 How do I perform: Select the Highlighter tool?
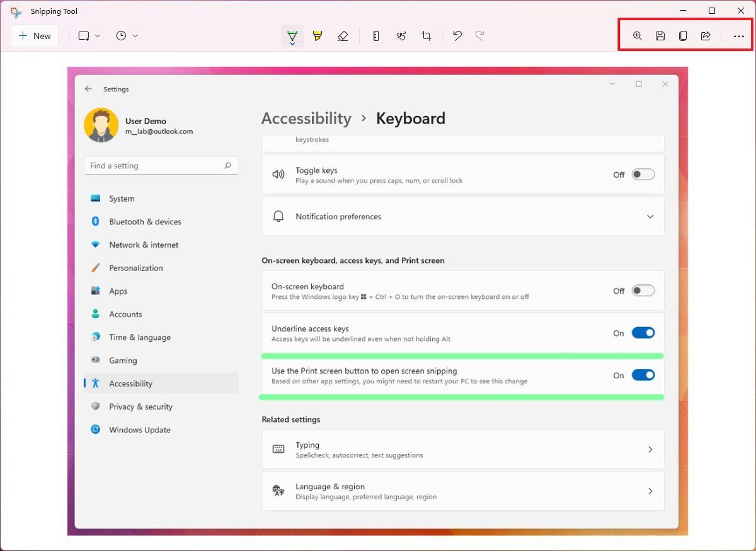point(318,36)
